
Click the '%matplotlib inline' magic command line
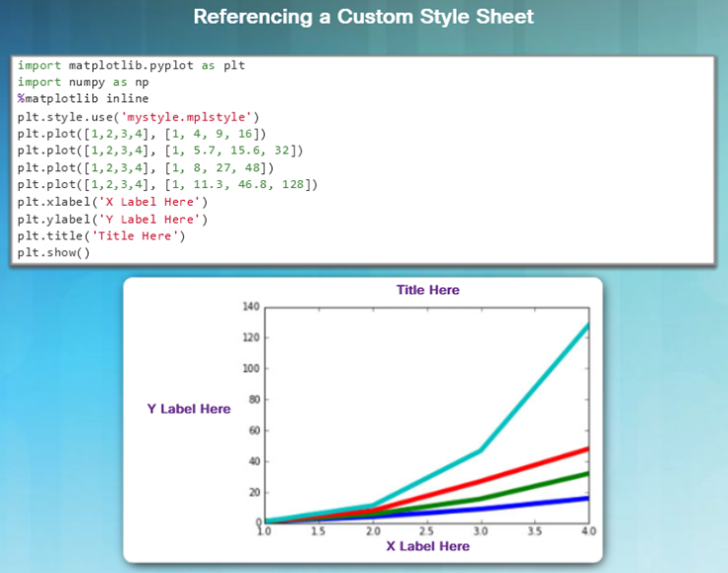coord(83,98)
